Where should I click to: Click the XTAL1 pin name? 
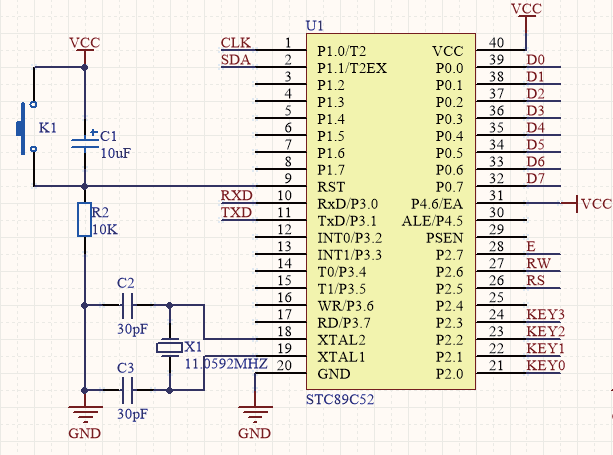341,357
